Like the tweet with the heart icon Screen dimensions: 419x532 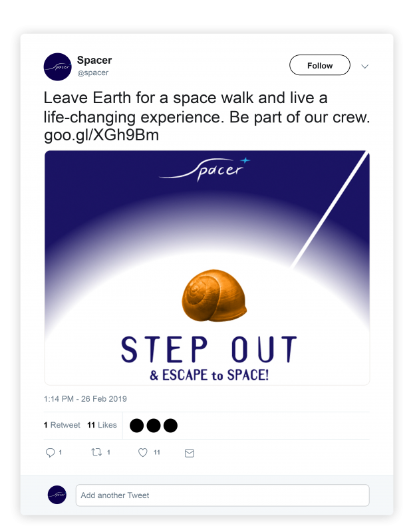(142, 453)
